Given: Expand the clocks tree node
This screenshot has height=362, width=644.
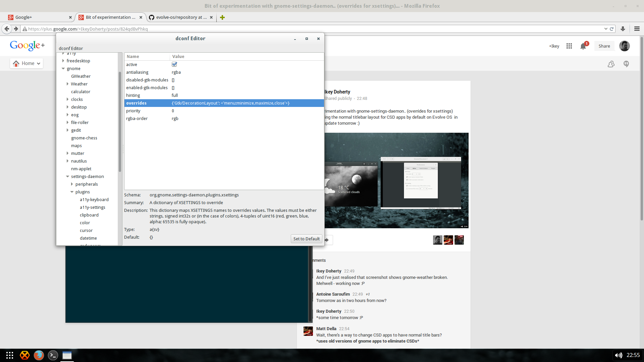Looking at the screenshot, I should [67, 99].
